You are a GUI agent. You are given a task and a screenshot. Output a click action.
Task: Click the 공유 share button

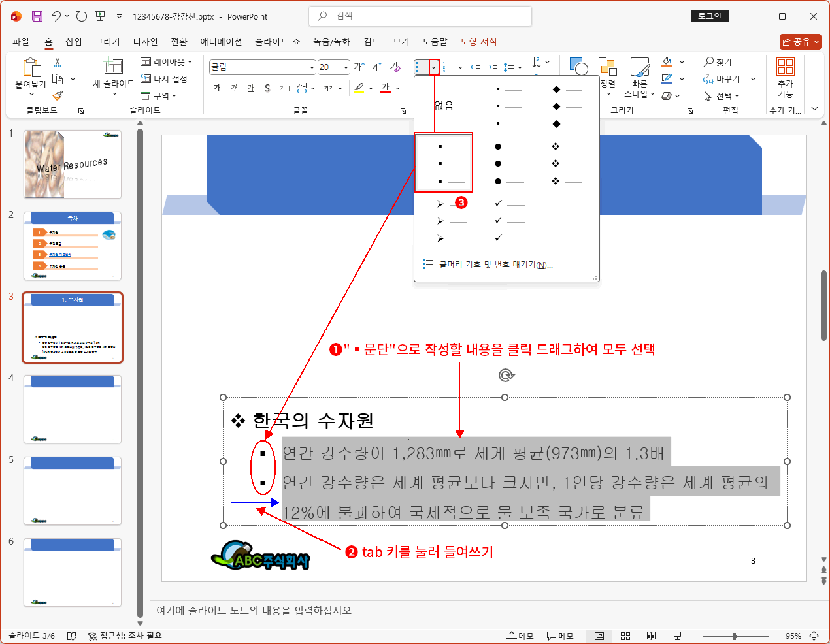pos(800,41)
